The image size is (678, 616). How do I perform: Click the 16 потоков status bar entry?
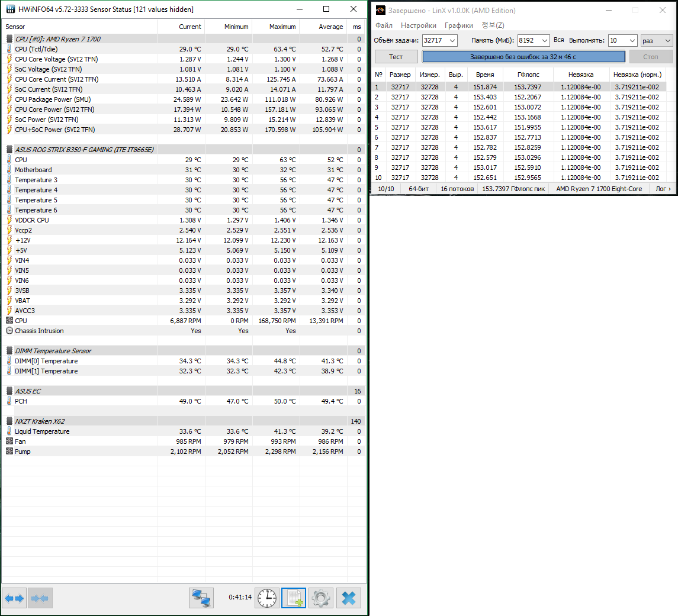click(457, 189)
